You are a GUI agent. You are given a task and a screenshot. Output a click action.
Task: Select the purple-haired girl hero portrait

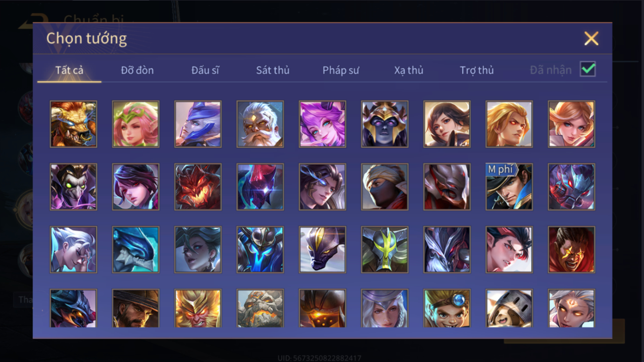[x=322, y=124]
